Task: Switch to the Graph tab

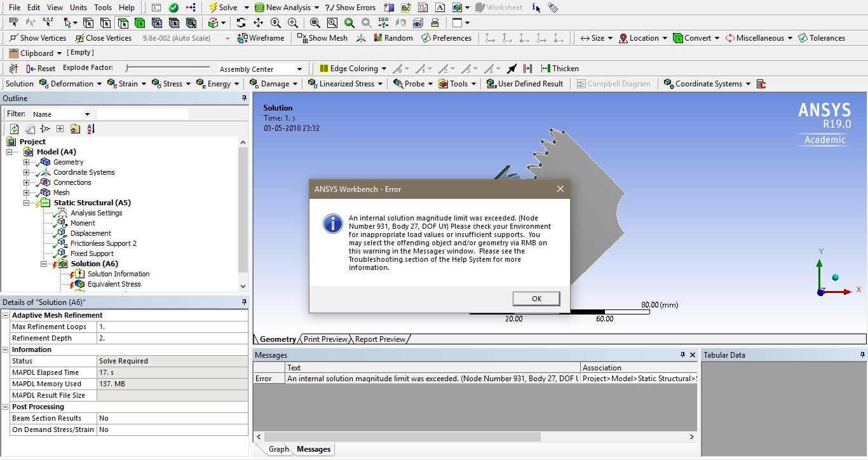Action: point(278,449)
